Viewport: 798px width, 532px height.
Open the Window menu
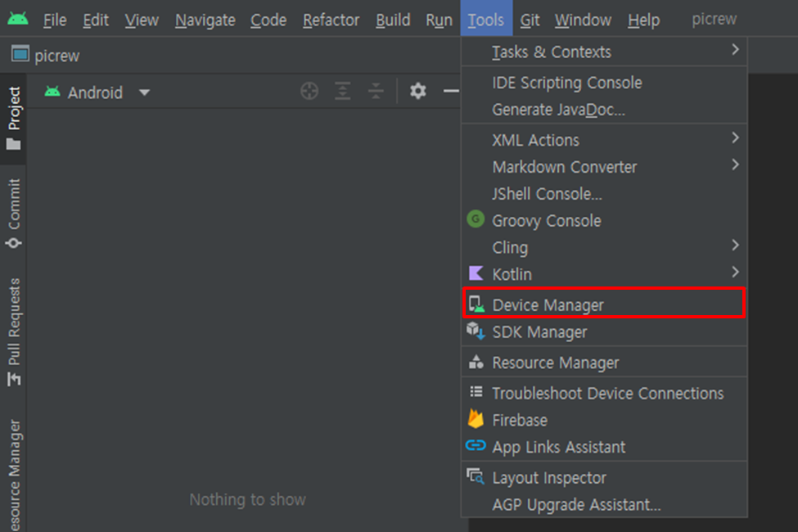[x=583, y=20]
